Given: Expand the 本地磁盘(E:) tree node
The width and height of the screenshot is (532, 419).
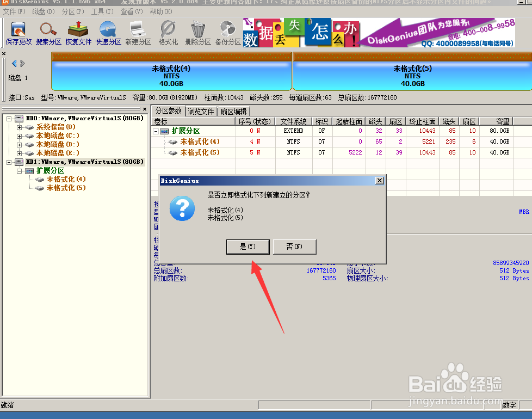Looking at the screenshot, I should pyautogui.click(x=20, y=153).
